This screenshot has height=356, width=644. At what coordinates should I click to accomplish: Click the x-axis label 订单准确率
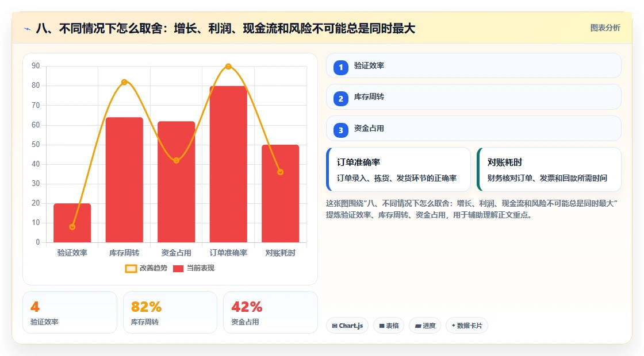click(x=228, y=253)
